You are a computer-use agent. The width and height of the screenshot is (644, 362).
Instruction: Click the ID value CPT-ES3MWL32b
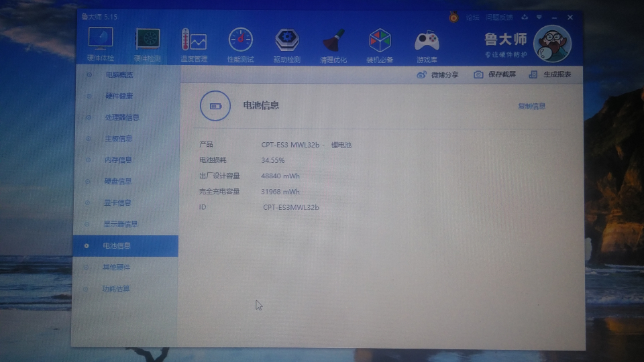pos(290,207)
